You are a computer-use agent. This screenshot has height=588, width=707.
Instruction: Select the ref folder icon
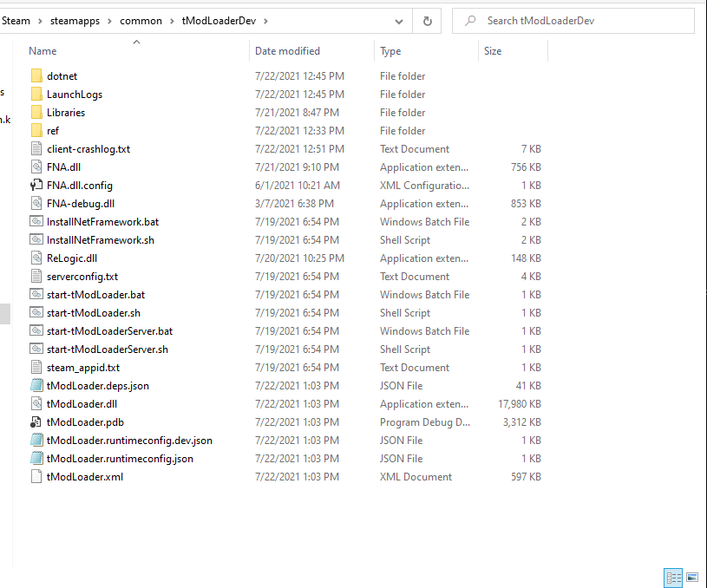pos(36,131)
